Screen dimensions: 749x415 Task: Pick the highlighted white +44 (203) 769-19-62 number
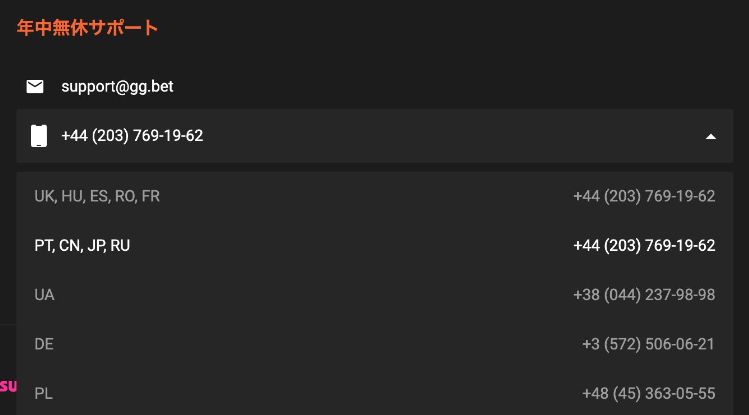[x=644, y=245]
